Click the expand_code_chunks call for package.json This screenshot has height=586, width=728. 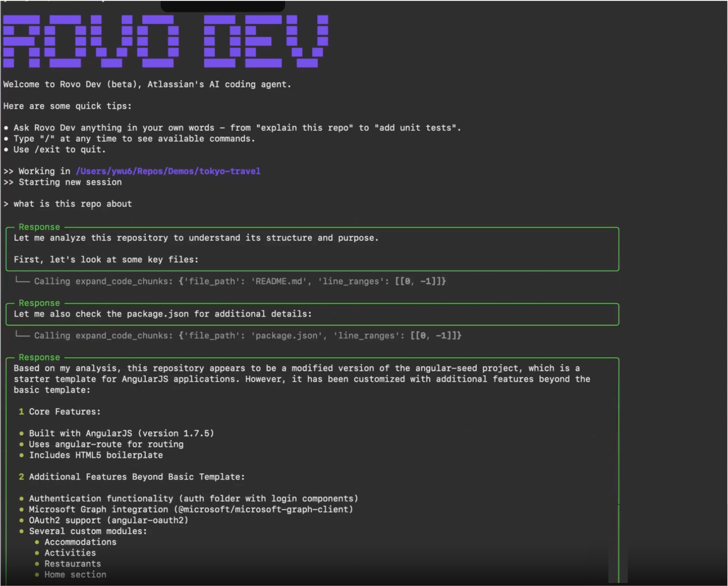[239, 336]
